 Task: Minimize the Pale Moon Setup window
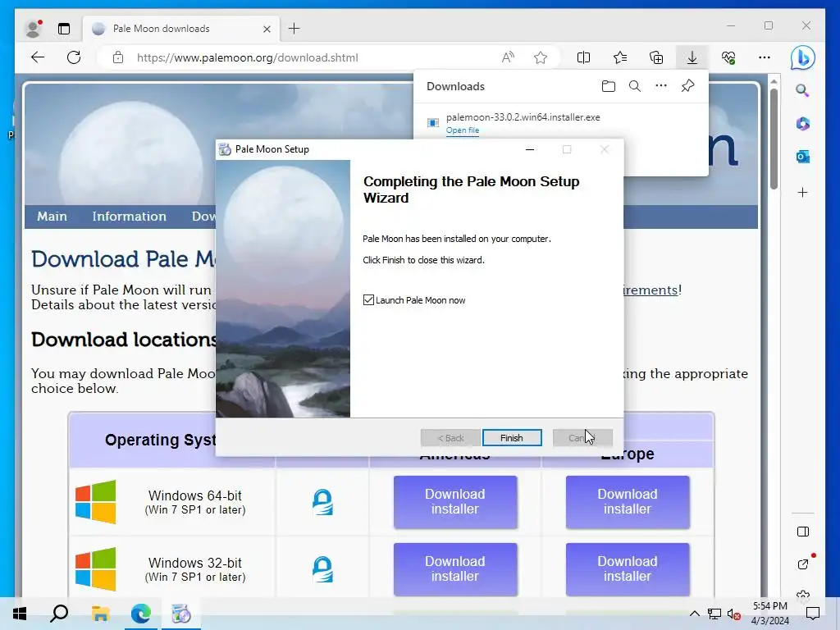click(530, 149)
